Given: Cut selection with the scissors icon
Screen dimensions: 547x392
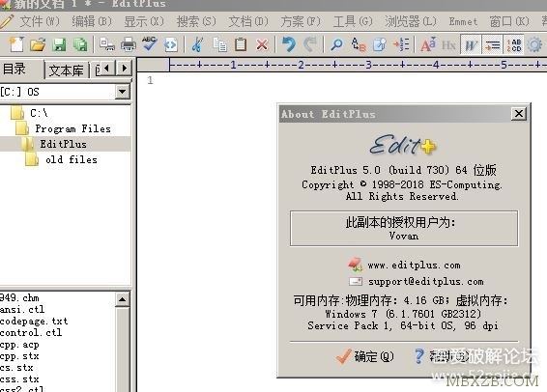Looking at the screenshot, I should click(197, 44).
